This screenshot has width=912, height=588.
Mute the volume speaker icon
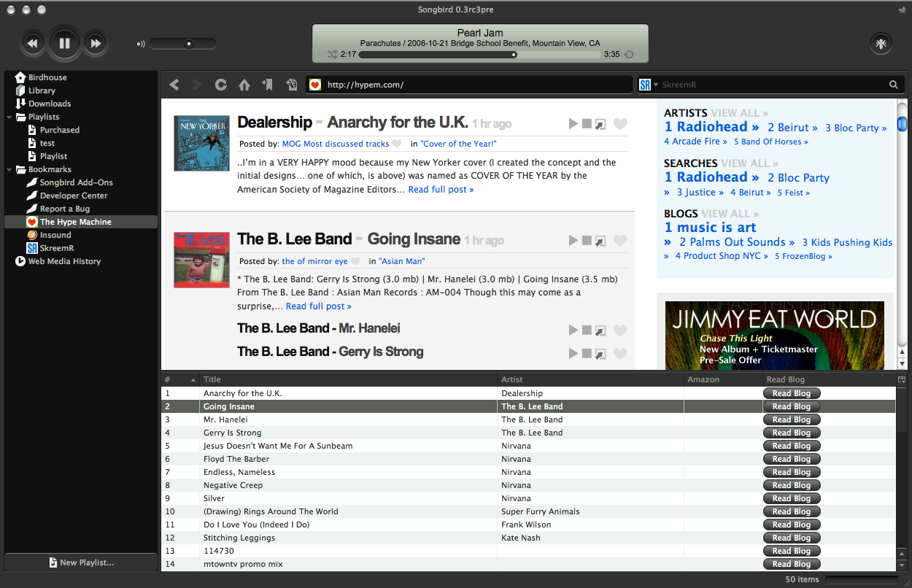click(x=141, y=44)
